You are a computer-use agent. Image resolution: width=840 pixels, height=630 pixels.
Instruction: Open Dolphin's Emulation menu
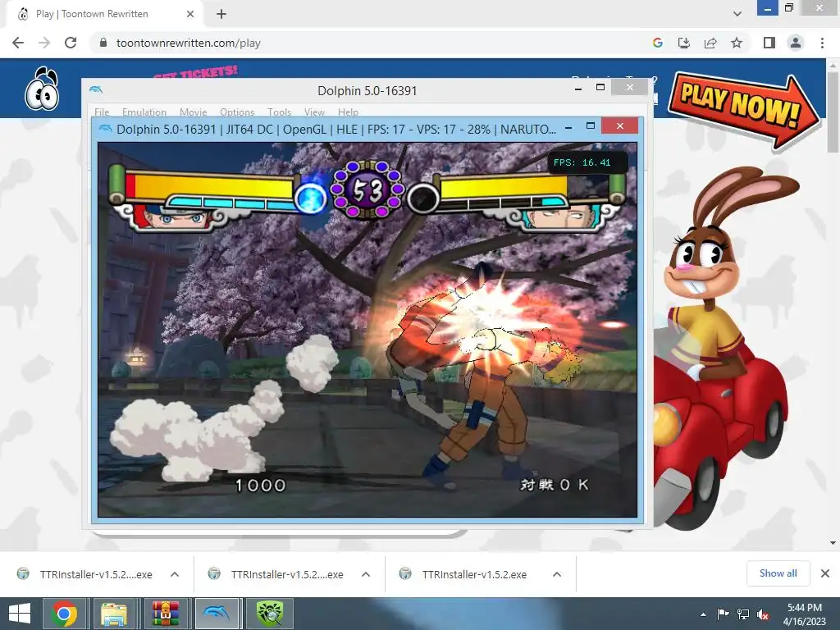coord(144,112)
